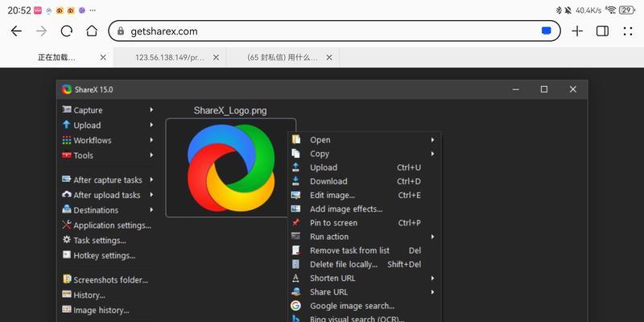Close the 123.56.138.149 browser tab
Screen dimensions: 644x322
click(x=216, y=57)
